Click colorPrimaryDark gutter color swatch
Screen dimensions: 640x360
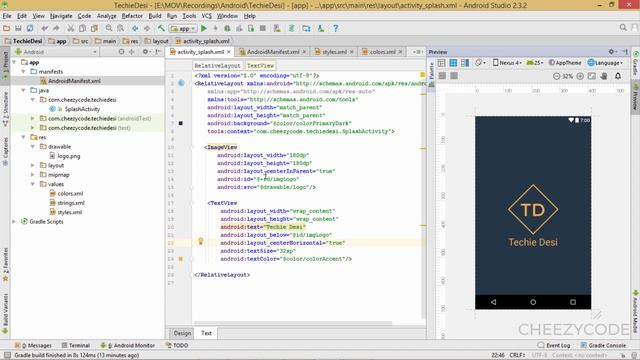(180, 123)
